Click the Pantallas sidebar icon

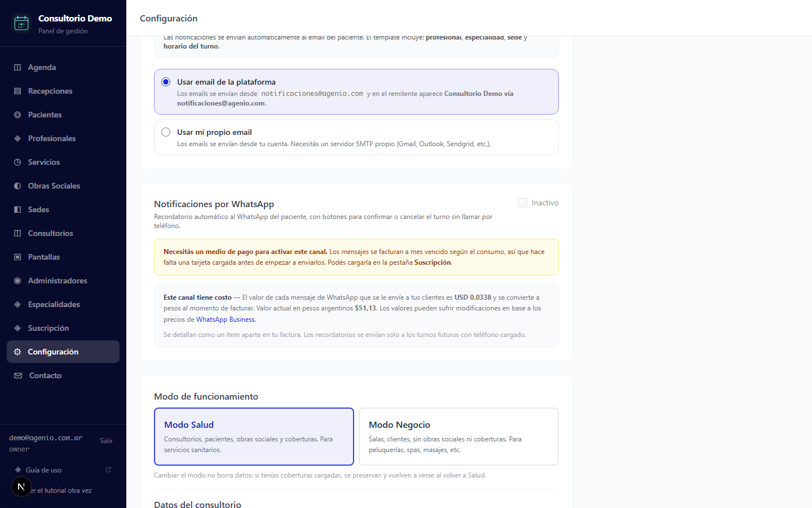coord(17,257)
